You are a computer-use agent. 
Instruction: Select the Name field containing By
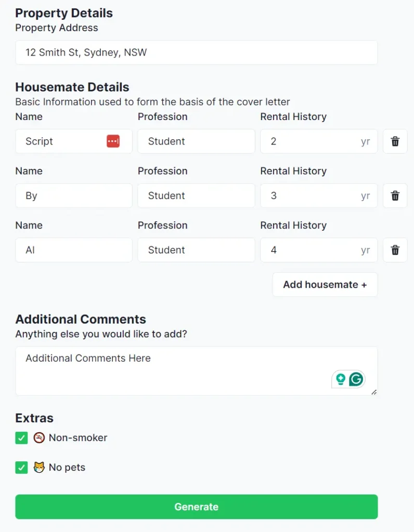[x=73, y=196]
